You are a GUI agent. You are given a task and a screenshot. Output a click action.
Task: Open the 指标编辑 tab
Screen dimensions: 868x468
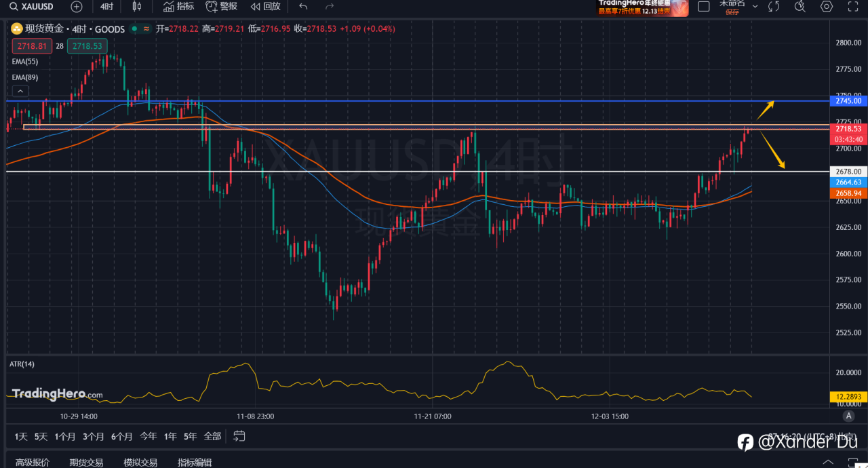(x=195, y=463)
